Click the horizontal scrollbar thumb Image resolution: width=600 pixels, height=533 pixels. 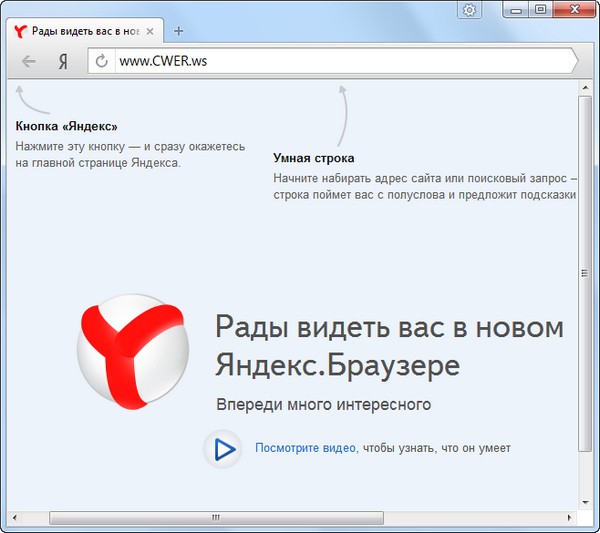point(215,517)
